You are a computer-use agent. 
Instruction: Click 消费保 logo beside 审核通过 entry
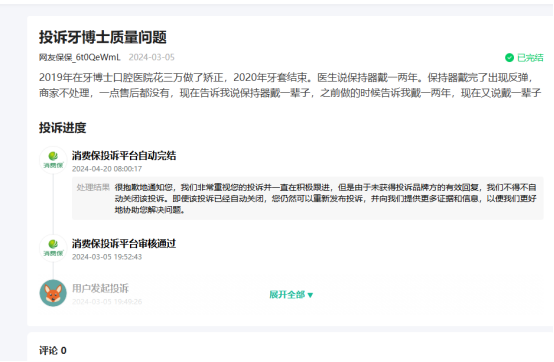(x=53, y=248)
